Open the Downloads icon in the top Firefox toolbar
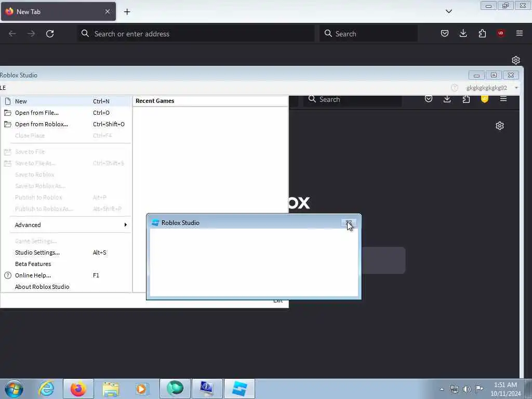The width and height of the screenshot is (532, 399). point(463,33)
